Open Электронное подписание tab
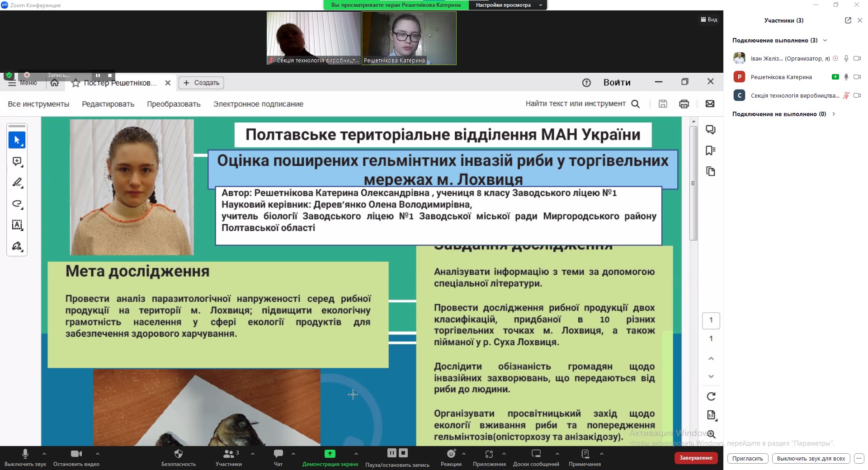 258,104
